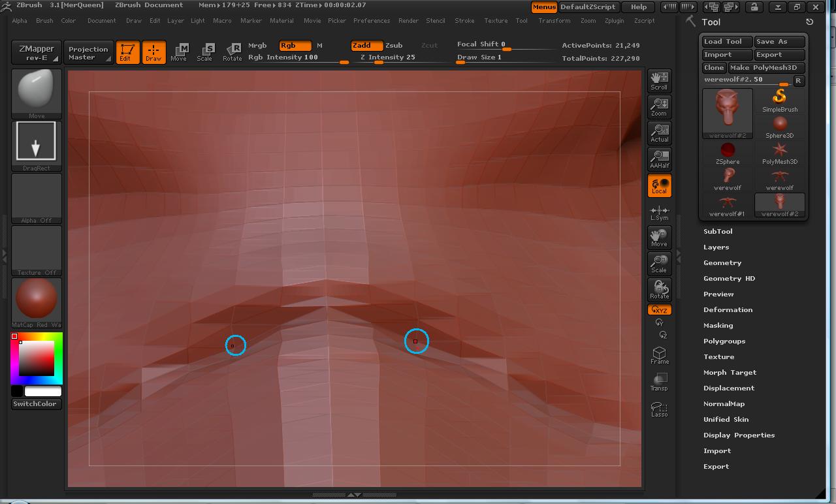836x504 pixels.
Task: Expand the SubTool subpalette
Action: click(x=718, y=231)
